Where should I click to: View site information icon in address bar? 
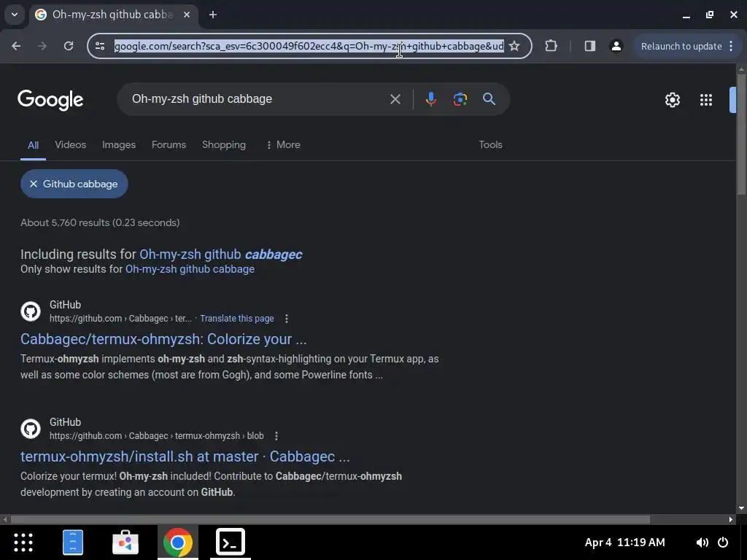pos(100,46)
